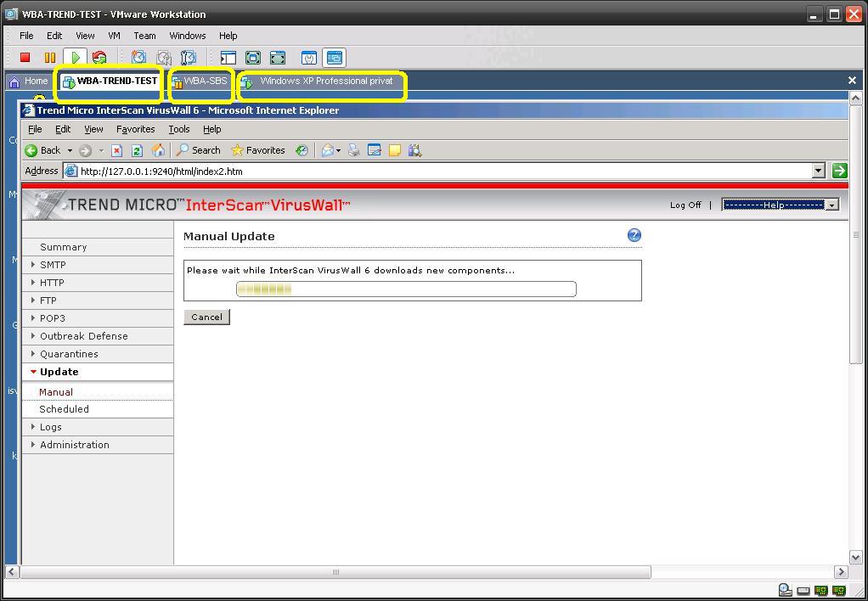Switch to the WBA-SBS VM tab
The height and width of the screenshot is (601, 868).
click(200, 81)
